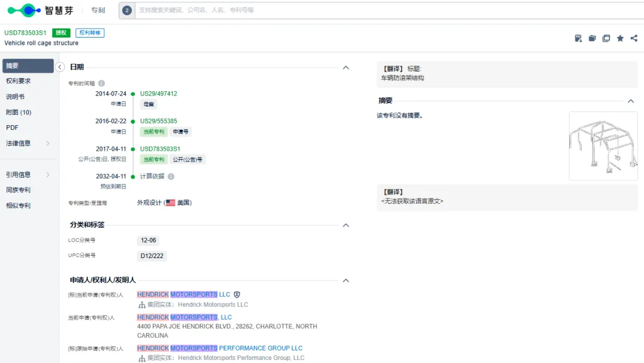Click translated title 车辆防滚架结构
Viewport: 644px width, 363px height.
tap(402, 78)
